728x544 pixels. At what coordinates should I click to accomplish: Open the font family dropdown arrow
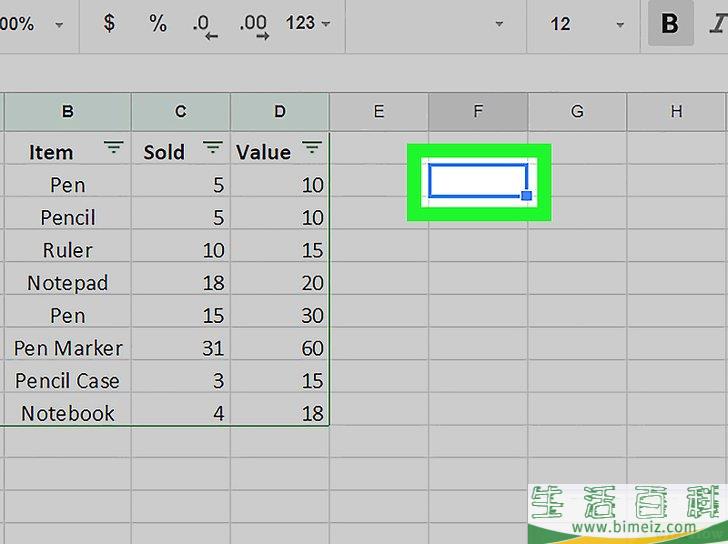click(x=500, y=24)
